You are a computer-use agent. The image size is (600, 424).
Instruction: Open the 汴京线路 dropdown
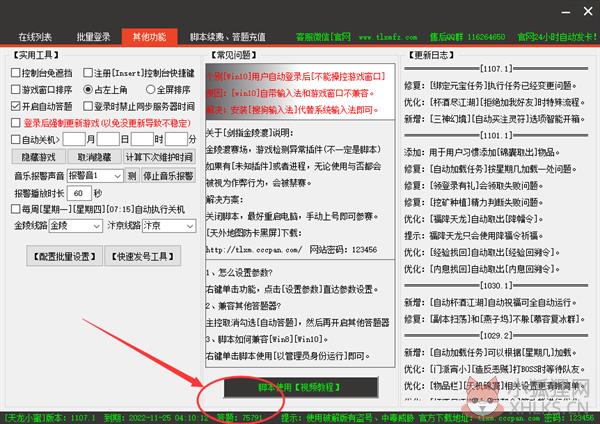coord(169,226)
